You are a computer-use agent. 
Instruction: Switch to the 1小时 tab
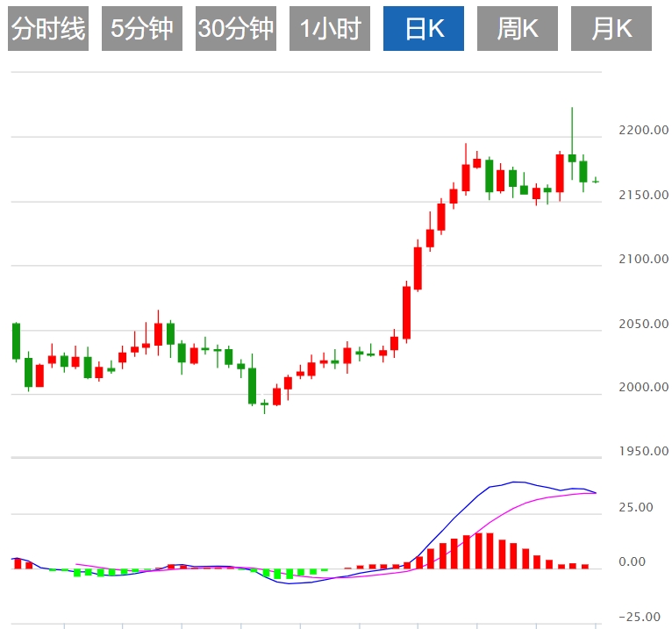[330, 29]
